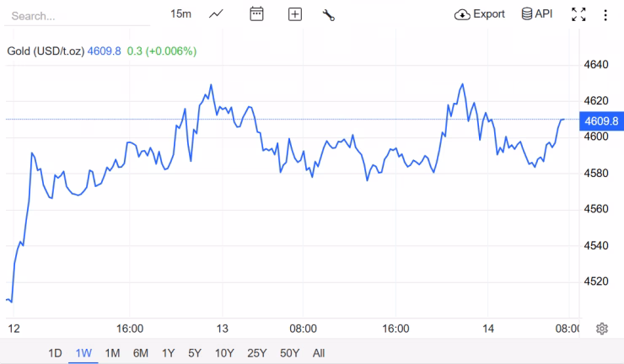Click the add comparison plus icon
The width and height of the screenshot is (624, 364).
(x=294, y=14)
